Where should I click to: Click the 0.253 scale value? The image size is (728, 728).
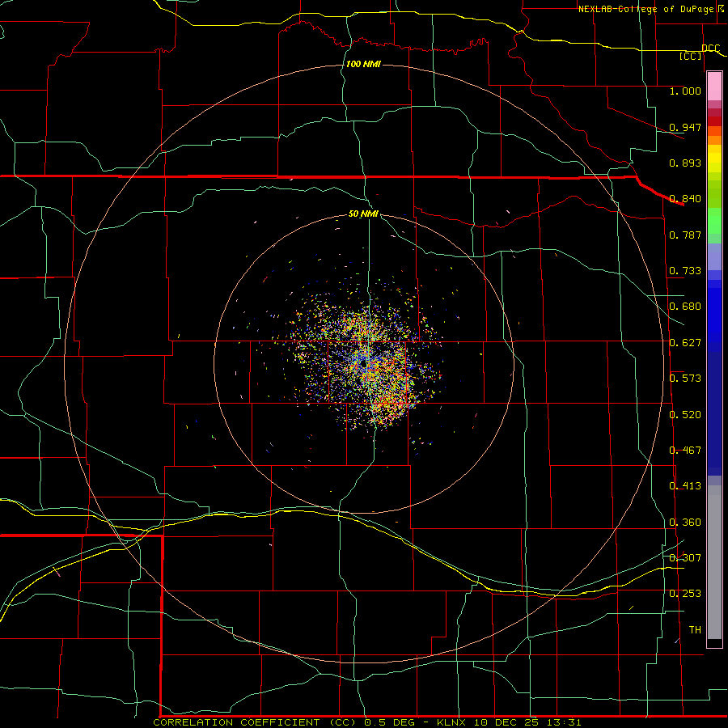pyautogui.click(x=685, y=594)
